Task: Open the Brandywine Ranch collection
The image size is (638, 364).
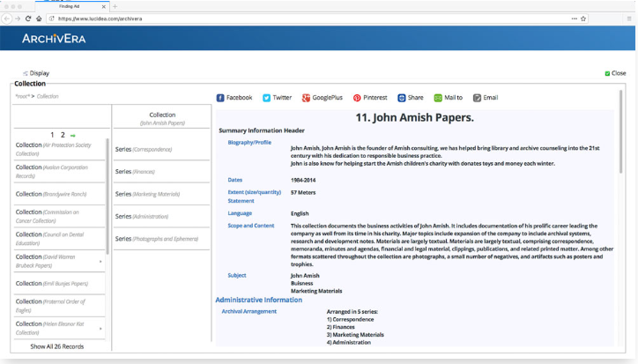Action: coord(59,194)
